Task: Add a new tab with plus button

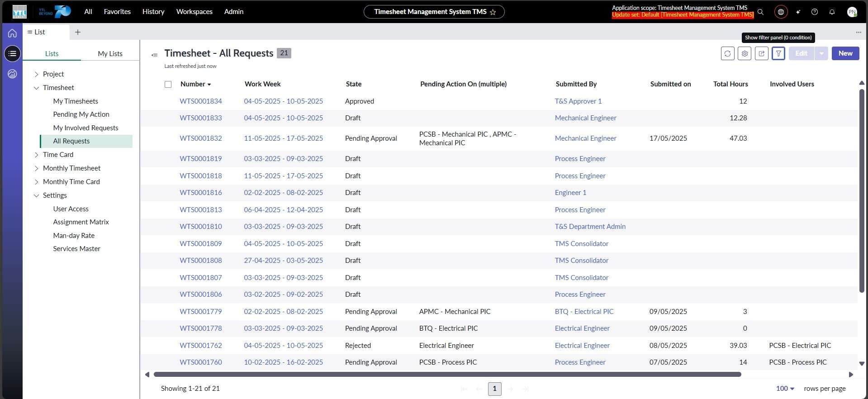Action: coord(78,32)
